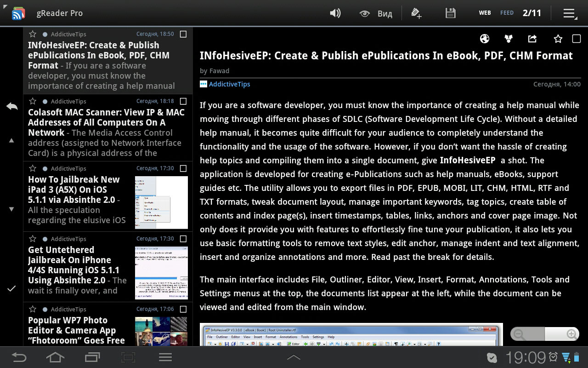Check the read box for Popular WP7 Photo Editor
Screen dimensions: 588x368
(183, 309)
